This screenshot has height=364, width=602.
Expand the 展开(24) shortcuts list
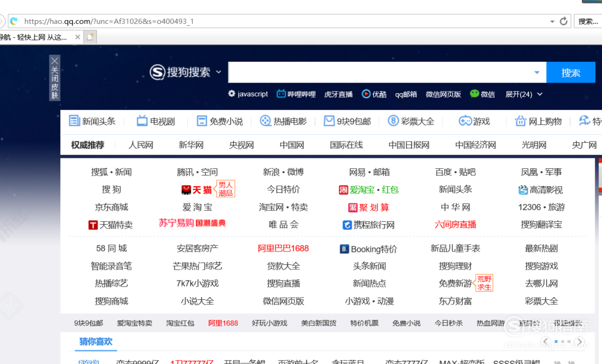coord(523,94)
